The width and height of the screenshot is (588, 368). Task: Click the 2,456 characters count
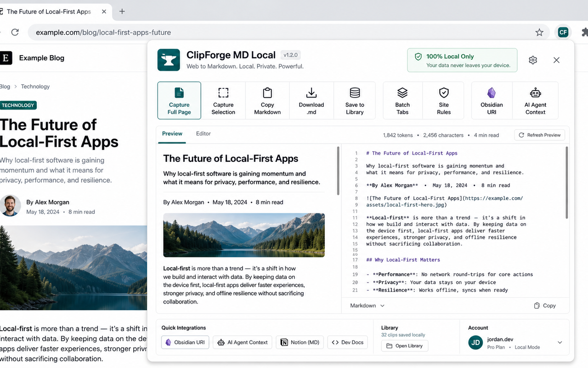443,135
